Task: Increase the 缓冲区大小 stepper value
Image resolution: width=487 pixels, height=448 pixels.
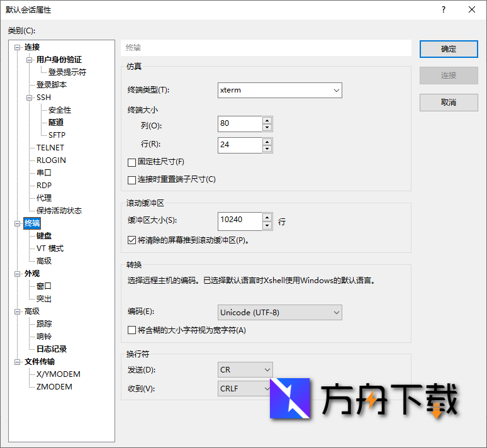Action: tap(267, 217)
